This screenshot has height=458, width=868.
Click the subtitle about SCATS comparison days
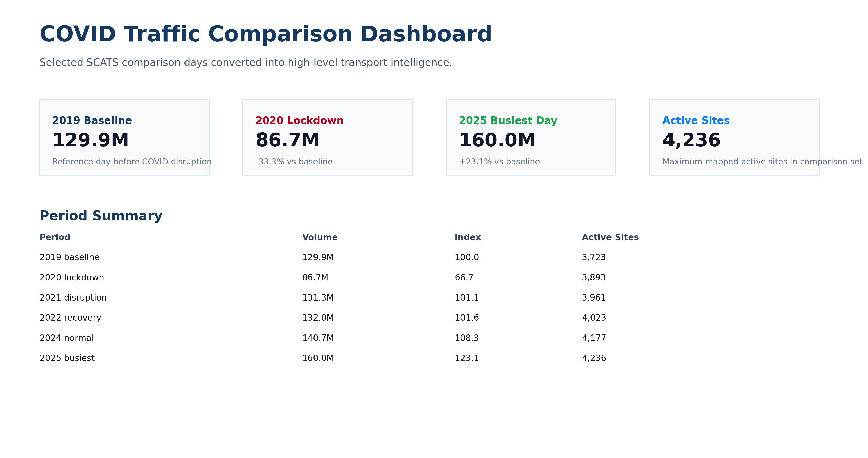pos(246,63)
